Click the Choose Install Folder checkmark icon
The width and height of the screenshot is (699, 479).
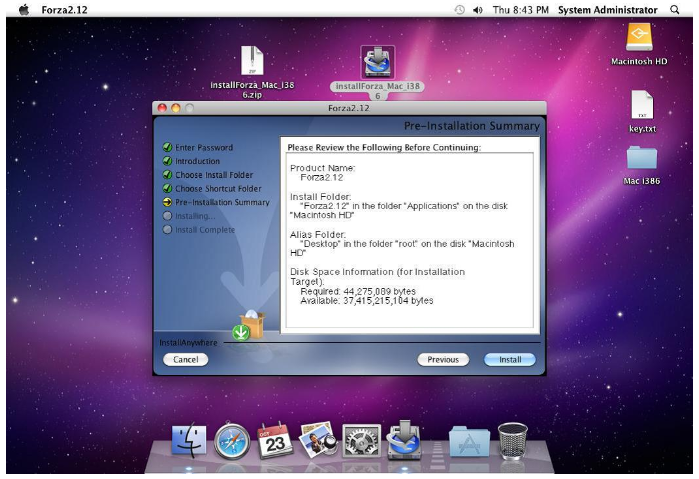(168, 175)
